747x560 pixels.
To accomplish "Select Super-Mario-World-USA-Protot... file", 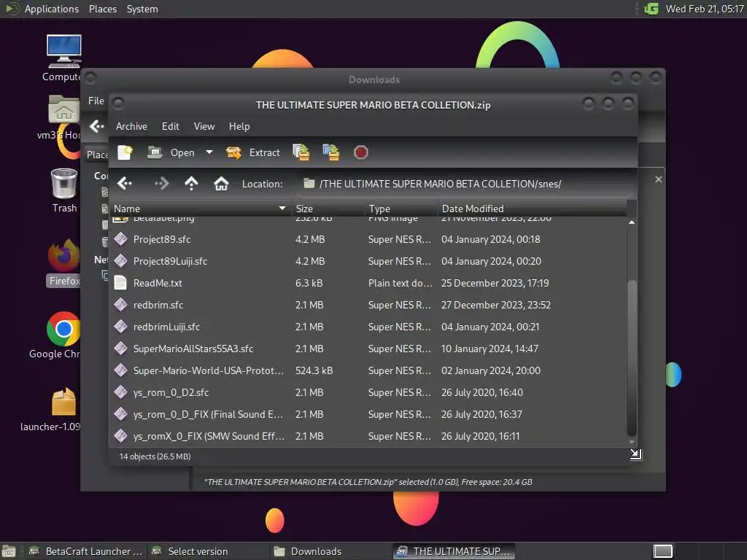I will [368, 370].
